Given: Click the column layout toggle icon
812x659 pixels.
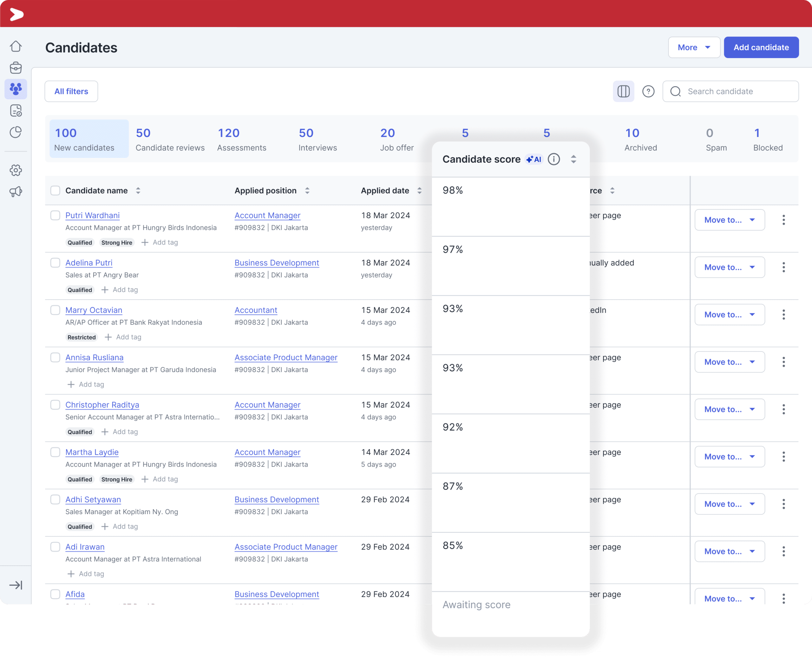Looking at the screenshot, I should pyautogui.click(x=623, y=91).
